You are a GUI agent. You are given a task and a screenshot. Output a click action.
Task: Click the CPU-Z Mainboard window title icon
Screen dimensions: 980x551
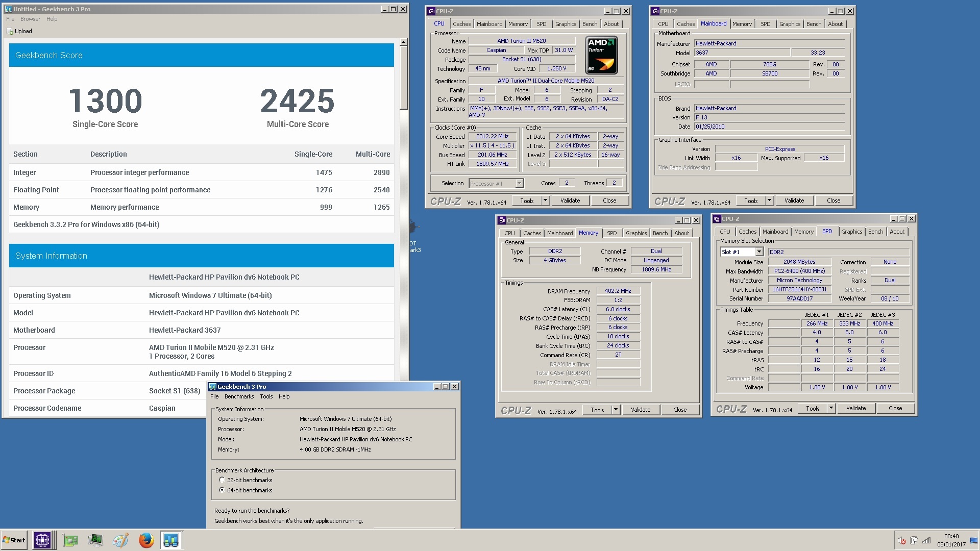pyautogui.click(x=655, y=11)
